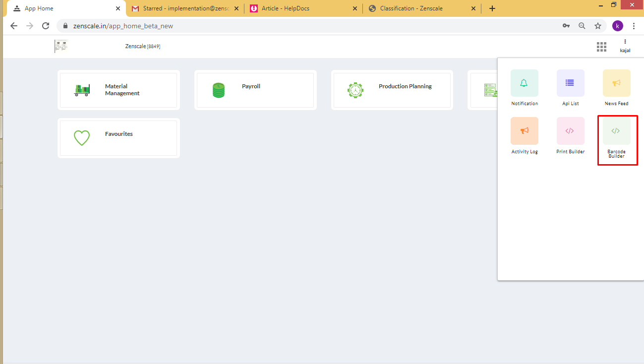Open a new browser tab
This screenshot has height=364, width=644.
tap(492, 8)
